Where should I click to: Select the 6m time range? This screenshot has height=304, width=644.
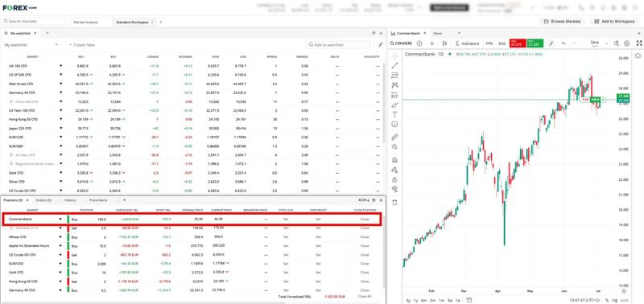(424, 300)
